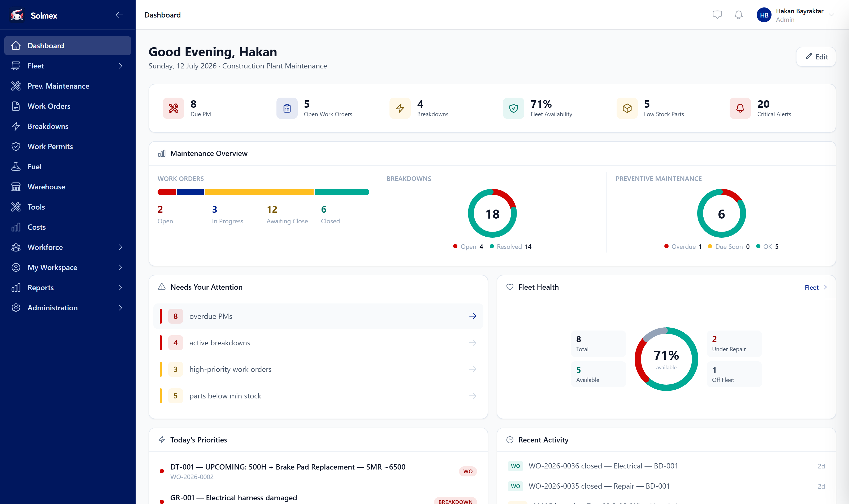Viewport: 849px width, 504px height.
Task: Expand the Reports submenu chevron
Action: pyautogui.click(x=120, y=287)
